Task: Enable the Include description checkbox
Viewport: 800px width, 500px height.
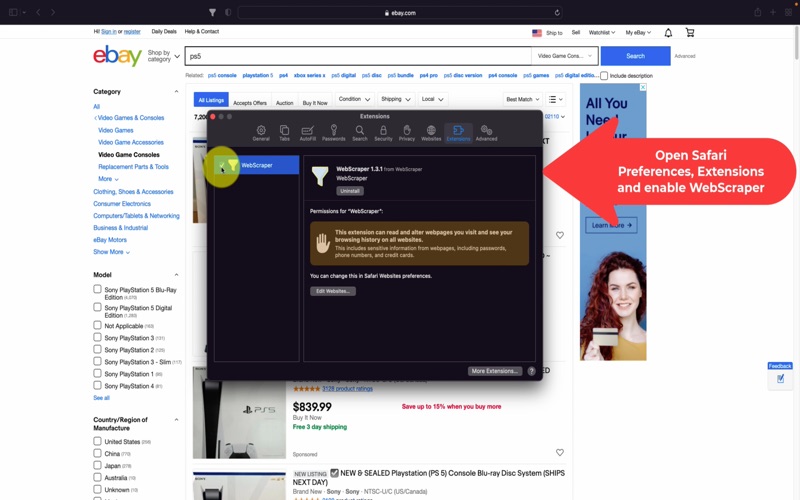Action: click(x=603, y=75)
